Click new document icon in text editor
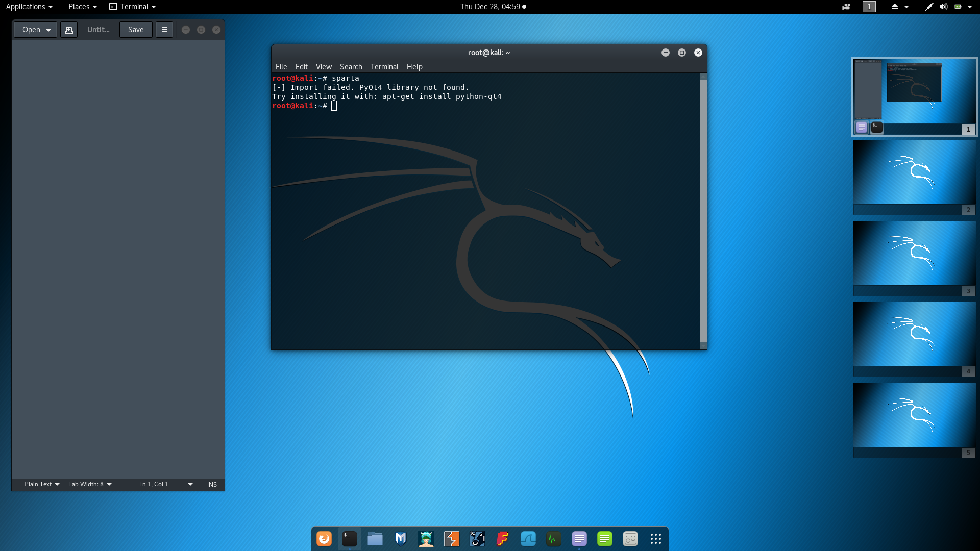Image resolution: width=980 pixels, height=551 pixels. [69, 30]
